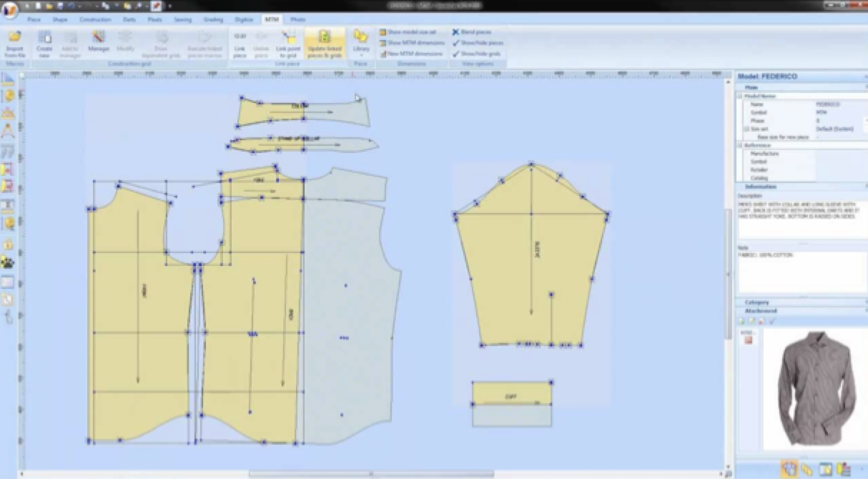This screenshot has height=479, width=868.
Task: Open the Construction ribbon tab
Action: click(95, 20)
